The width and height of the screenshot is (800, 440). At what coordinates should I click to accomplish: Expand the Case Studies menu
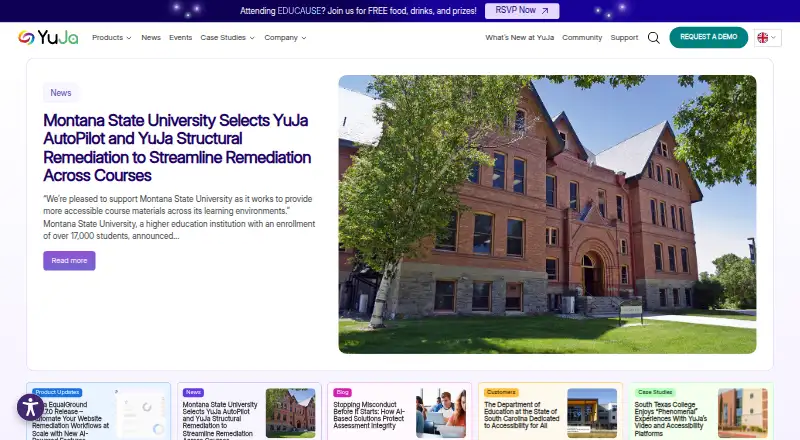coord(228,38)
